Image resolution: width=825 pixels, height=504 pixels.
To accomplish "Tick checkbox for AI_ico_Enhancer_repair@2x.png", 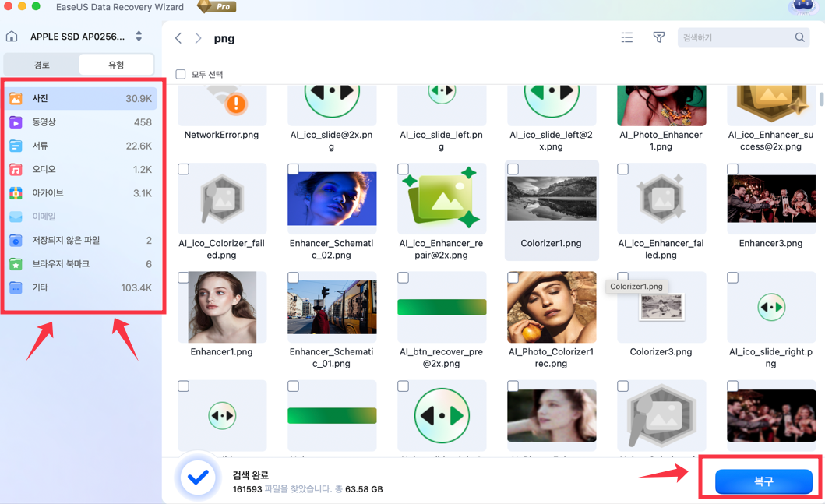I will coord(403,169).
